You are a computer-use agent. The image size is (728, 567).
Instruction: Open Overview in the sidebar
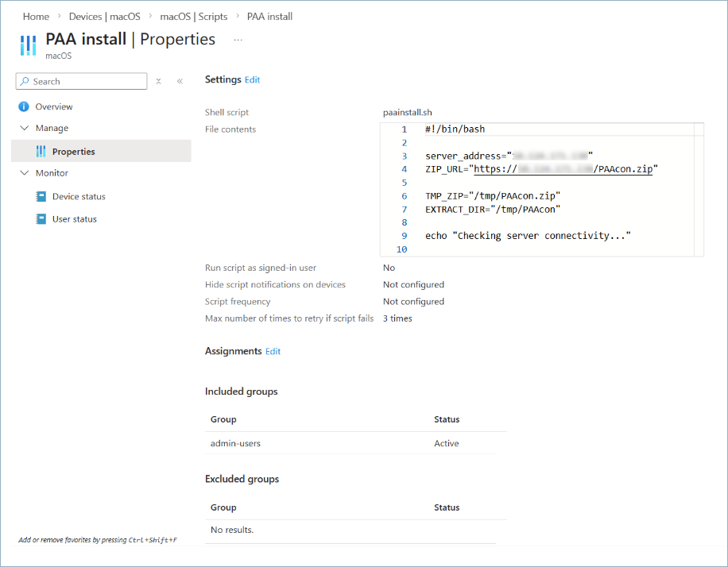point(54,106)
